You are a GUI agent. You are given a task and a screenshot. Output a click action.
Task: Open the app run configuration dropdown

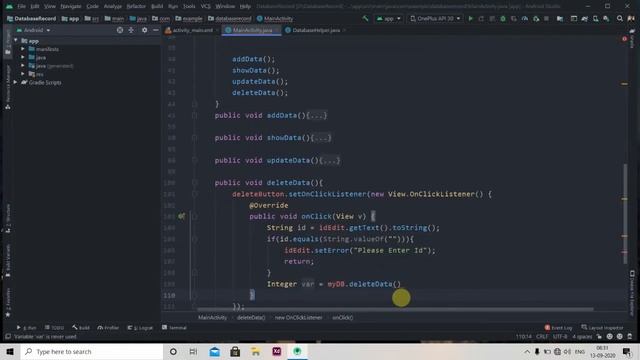[x=389, y=18]
